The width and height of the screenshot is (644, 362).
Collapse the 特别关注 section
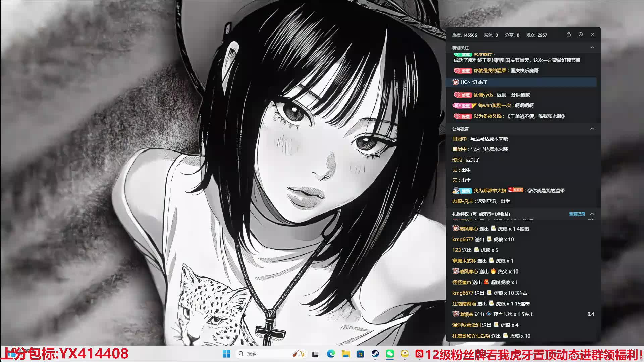coord(592,48)
